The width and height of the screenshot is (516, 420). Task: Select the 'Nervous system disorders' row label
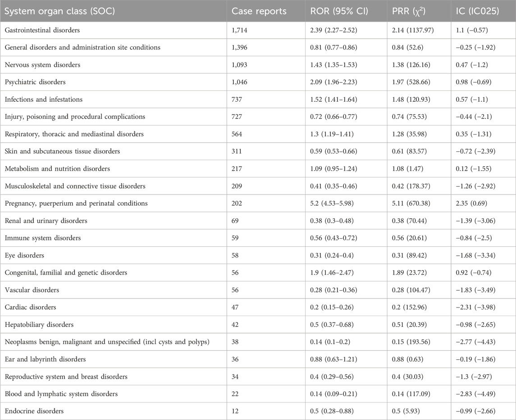(x=42, y=65)
